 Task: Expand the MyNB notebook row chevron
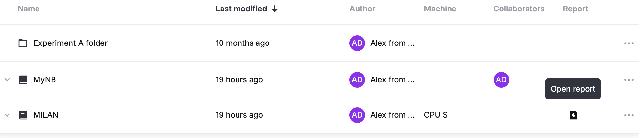[x=7, y=80]
